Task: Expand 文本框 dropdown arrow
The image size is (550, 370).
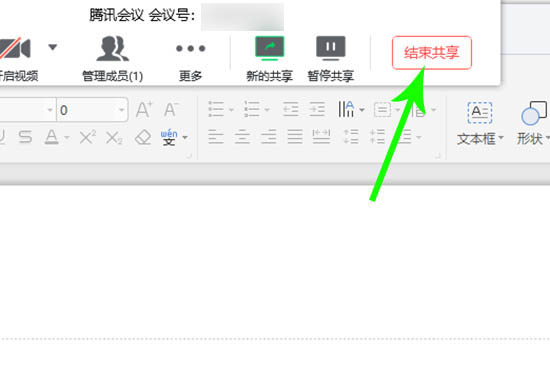Action: pyautogui.click(x=501, y=137)
